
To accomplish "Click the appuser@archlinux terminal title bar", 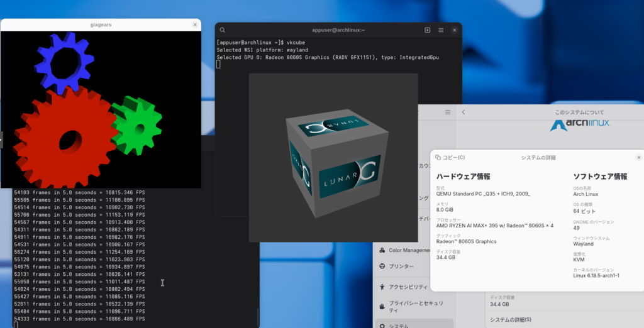I will (x=338, y=30).
